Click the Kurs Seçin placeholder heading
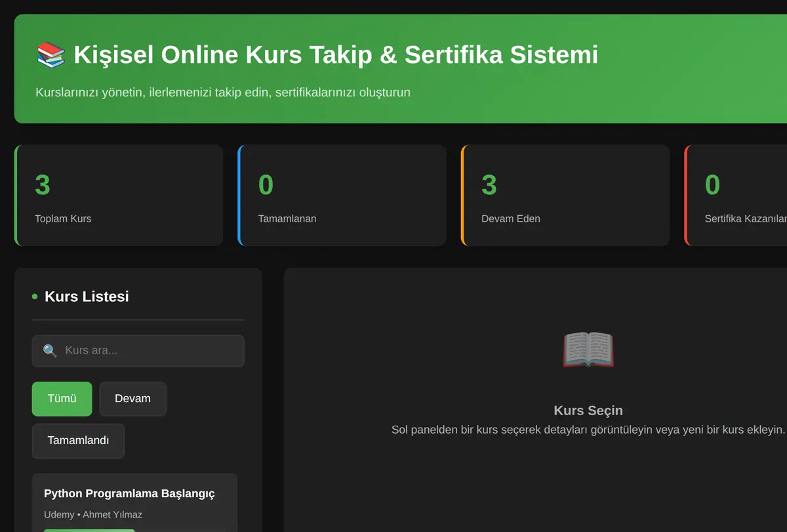This screenshot has height=532, width=787. pos(588,411)
